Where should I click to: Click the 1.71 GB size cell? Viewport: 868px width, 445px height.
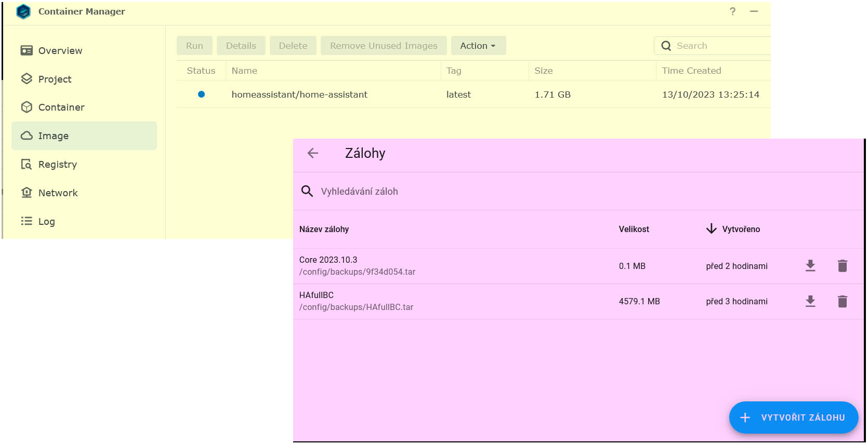tap(553, 95)
